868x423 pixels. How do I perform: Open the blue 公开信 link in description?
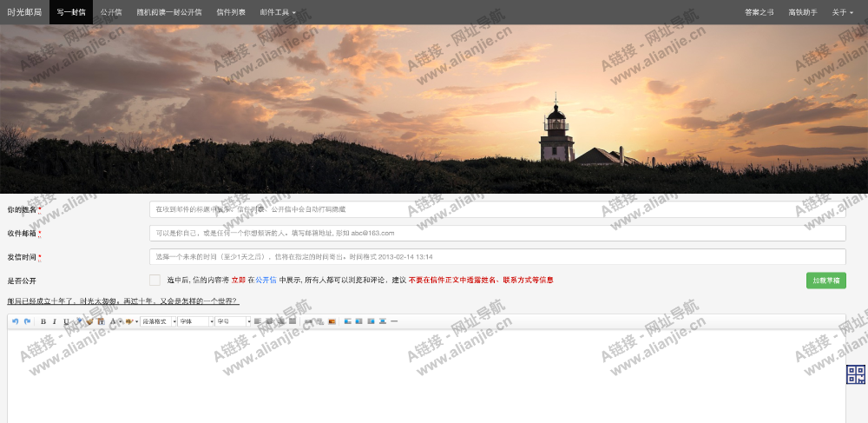pos(266,281)
